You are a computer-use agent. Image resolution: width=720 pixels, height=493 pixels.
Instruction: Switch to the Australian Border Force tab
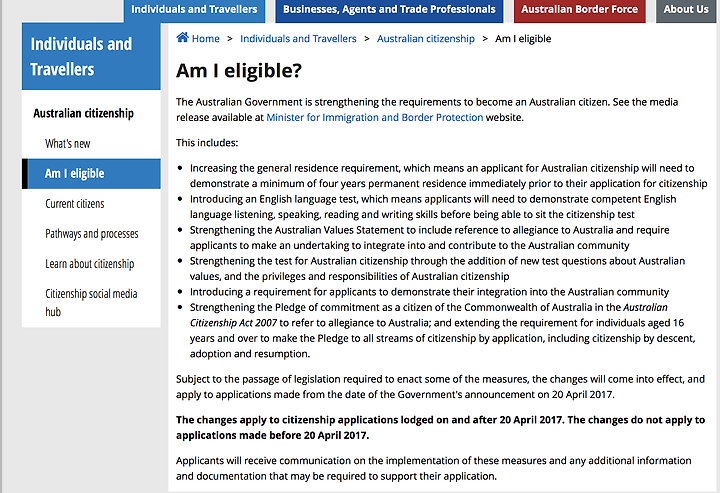(x=579, y=10)
